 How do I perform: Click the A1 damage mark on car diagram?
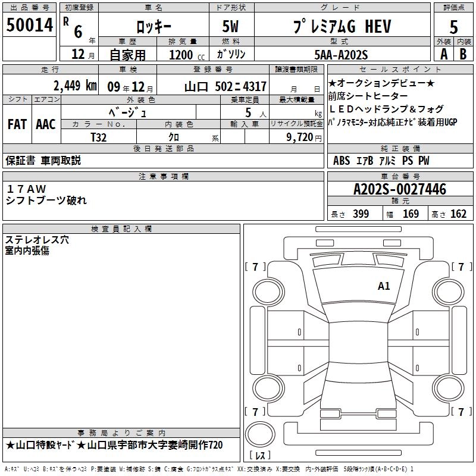pos(384,286)
